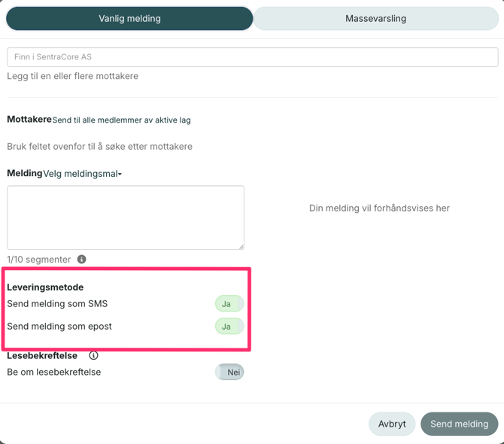The width and height of the screenshot is (504, 444).
Task: Click inside the message text area
Action: [126, 217]
